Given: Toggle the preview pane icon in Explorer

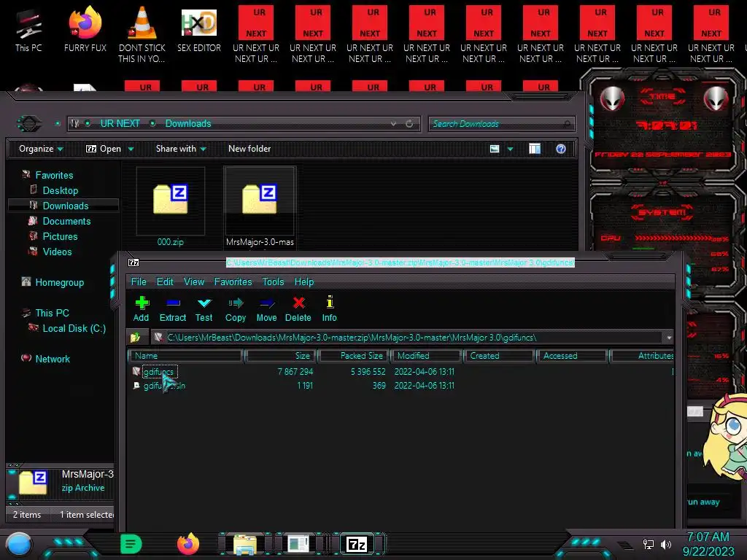Looking at the screenshot, I should (x=535, y=149).
